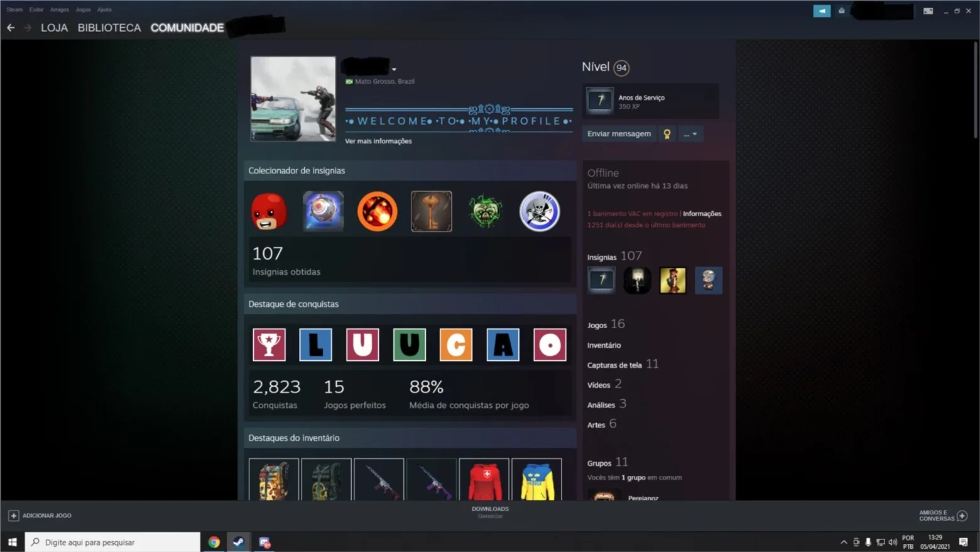Image resolution: width=980 pixels, height=552 pixels.
Task: Click the page vertical scrollbar
Action: tap(975, 90)
